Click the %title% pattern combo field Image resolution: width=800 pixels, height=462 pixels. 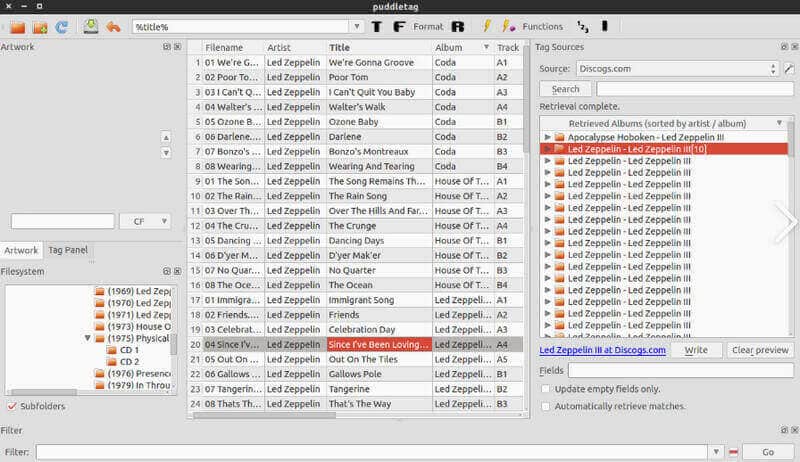point(241,27)
